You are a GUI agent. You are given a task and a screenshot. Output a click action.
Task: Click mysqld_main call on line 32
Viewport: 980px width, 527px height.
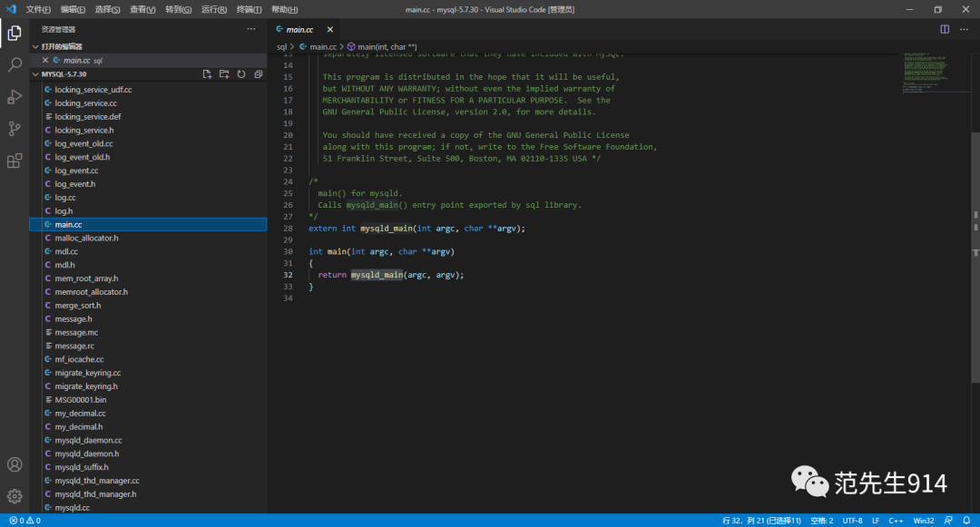pyautogui.click(x=377, y=275)
